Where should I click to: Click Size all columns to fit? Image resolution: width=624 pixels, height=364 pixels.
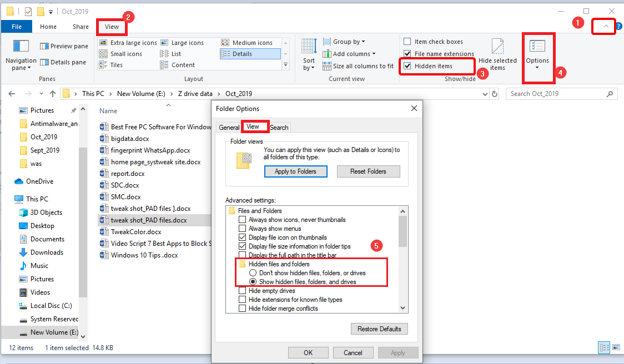tap(358, 66)
